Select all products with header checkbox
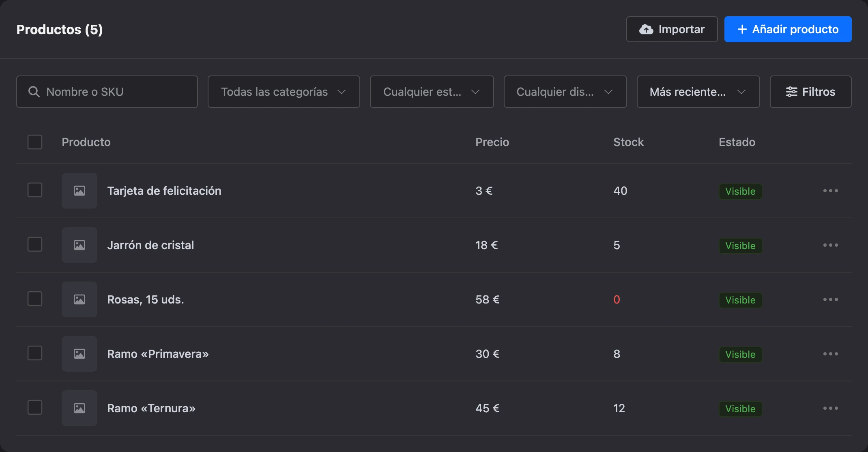Viewport: 868px width, 452px height. (x=35, y=142)
